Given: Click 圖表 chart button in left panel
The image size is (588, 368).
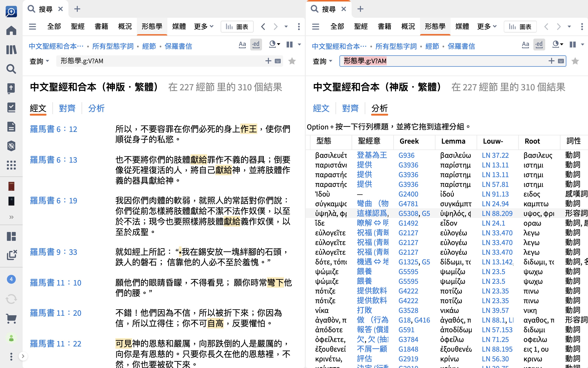Looking at the screenshot, I should (x=237, y=26).
